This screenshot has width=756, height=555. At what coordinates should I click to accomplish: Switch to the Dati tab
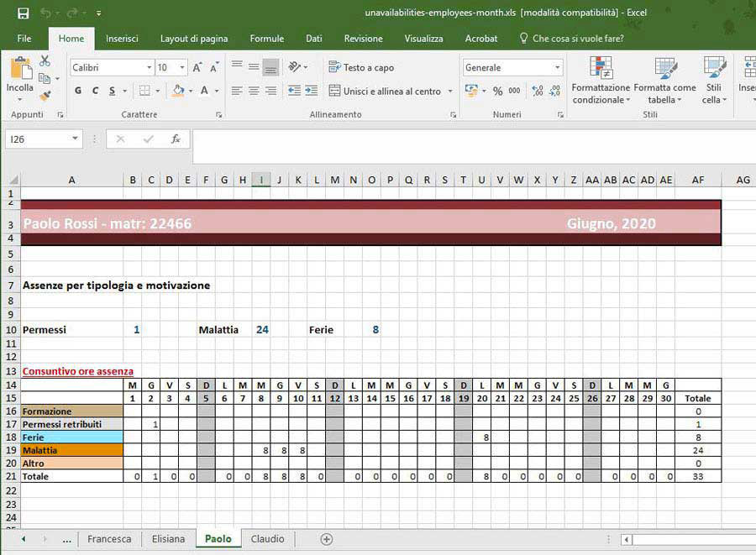(x=314, y=39)
